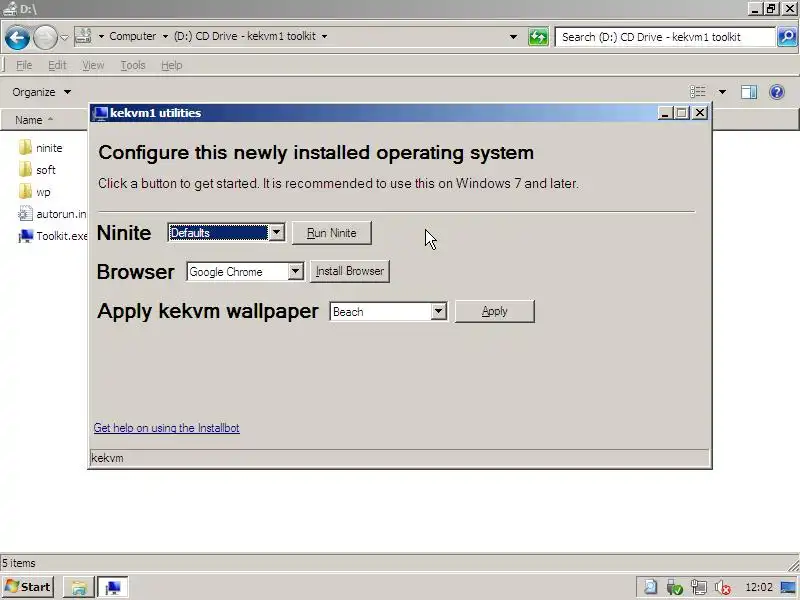Click the Explorer folder taskbar button
Screen dimensions: 800x600
click(79, 587)
